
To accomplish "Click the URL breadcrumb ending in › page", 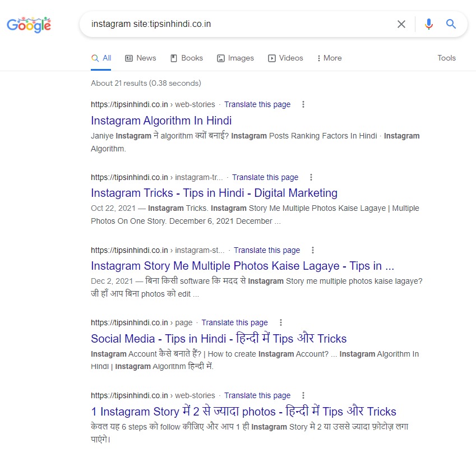I will point(141,322).
